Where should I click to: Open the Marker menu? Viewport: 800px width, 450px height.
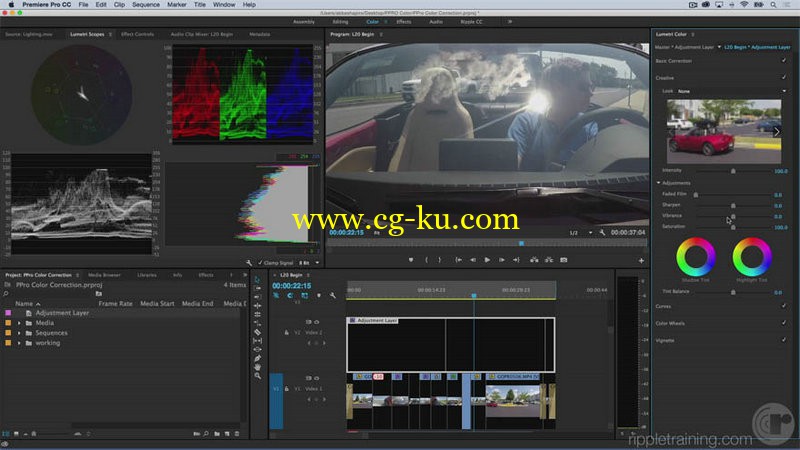pyautogui.click(x=177, y=5)
